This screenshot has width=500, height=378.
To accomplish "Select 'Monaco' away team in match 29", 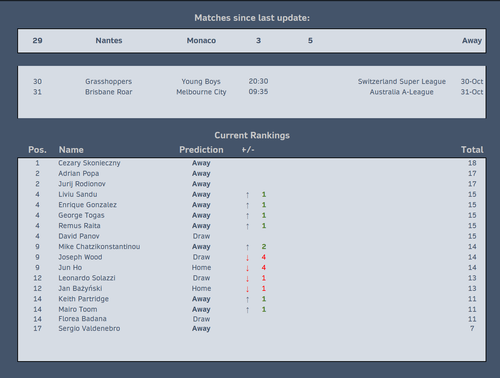I will pyautogui.click(x=201, y=41).
